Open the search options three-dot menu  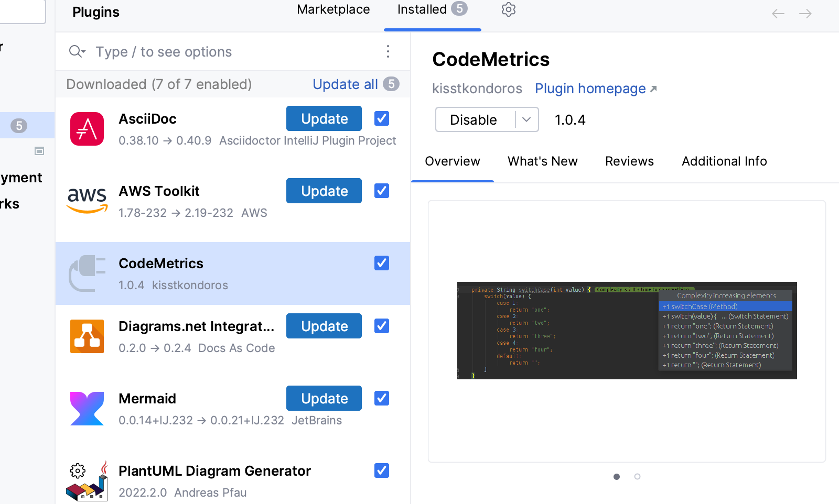pyautogui.click(x=388, y=51)
